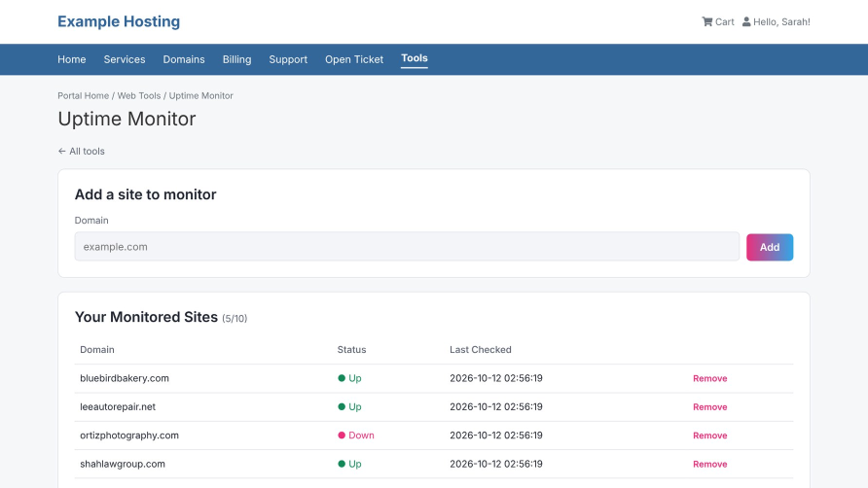Open the Cart link

coord(718,21)
